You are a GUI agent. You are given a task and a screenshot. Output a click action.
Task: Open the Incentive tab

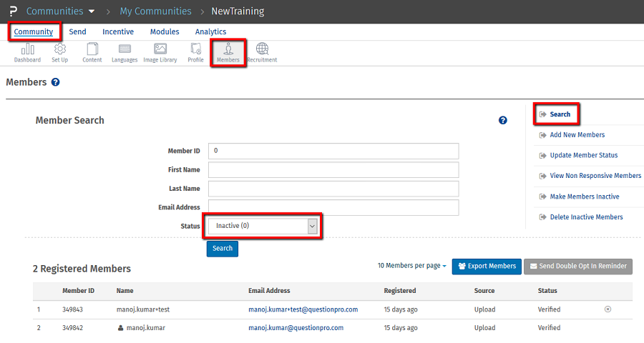(x=118, y=32)
